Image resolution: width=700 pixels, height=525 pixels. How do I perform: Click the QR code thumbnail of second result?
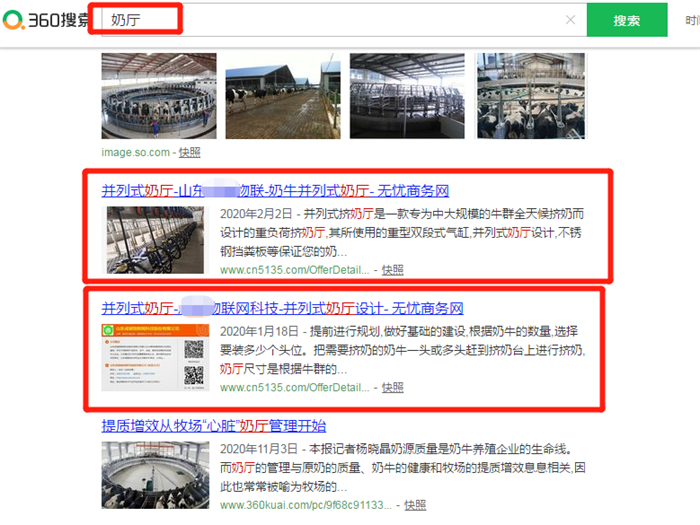[x=155, y=357]
